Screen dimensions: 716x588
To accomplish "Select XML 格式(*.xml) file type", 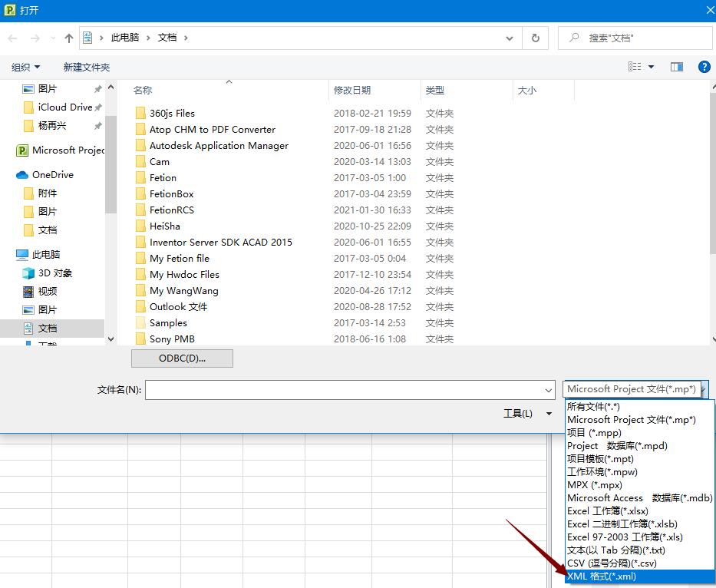I will pyautogui.click(x=602, y=576).
